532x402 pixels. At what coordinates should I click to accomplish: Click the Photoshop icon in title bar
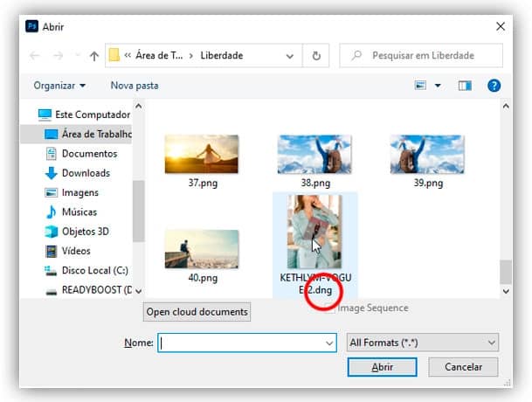click(x=32, y=26)
